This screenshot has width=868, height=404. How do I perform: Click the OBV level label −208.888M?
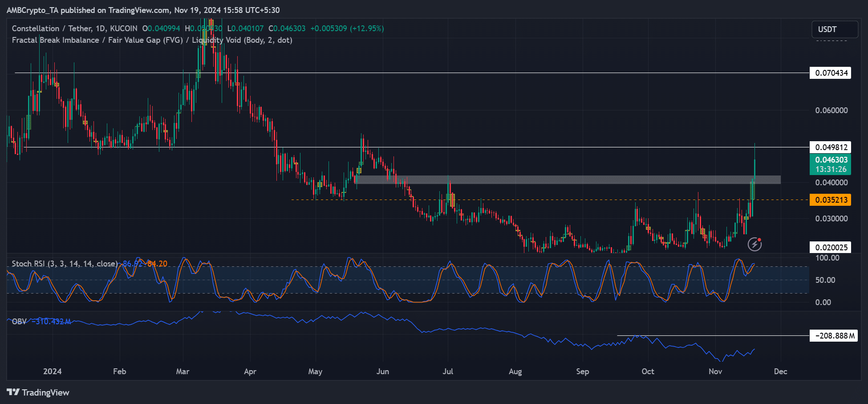834,336
